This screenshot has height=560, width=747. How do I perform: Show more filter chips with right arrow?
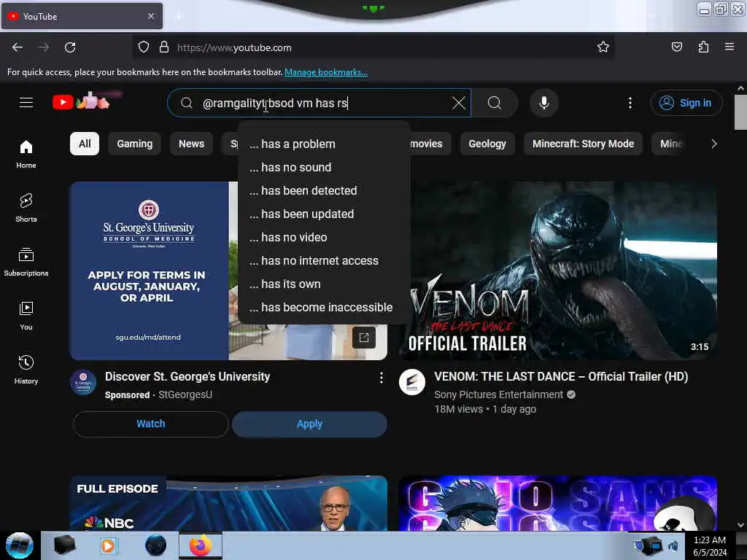(713, 144)
